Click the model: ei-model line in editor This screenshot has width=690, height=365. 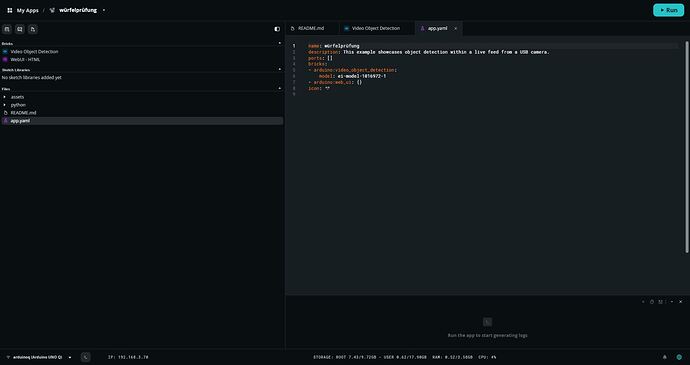click(x=352, y=76)
